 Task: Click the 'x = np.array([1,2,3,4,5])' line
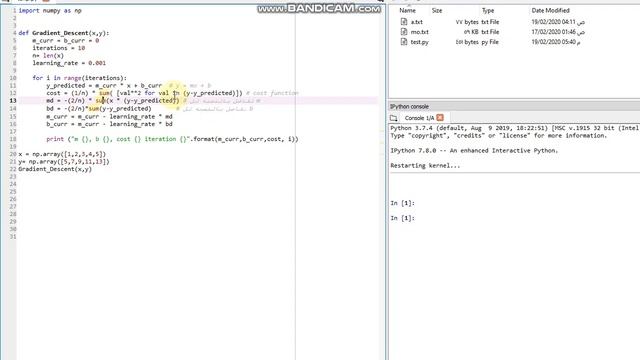pos(62,154)
